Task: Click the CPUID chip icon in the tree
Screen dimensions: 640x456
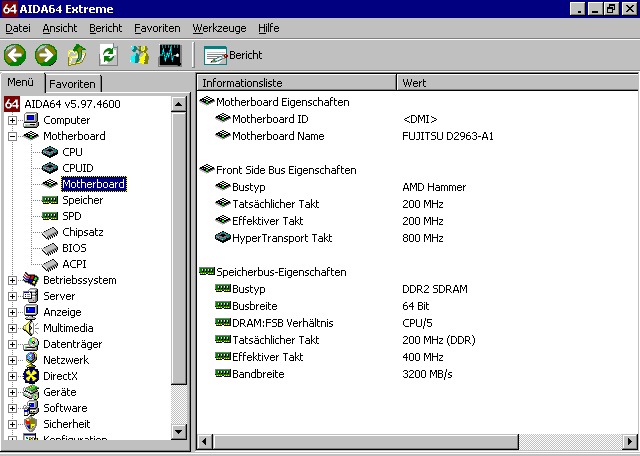Action: click(x=50, y=168)
